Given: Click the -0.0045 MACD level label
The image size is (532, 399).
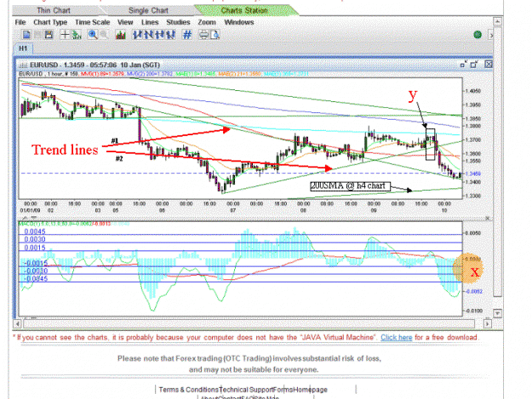Looking at the screenshot, I should click(x=36, y=279).
